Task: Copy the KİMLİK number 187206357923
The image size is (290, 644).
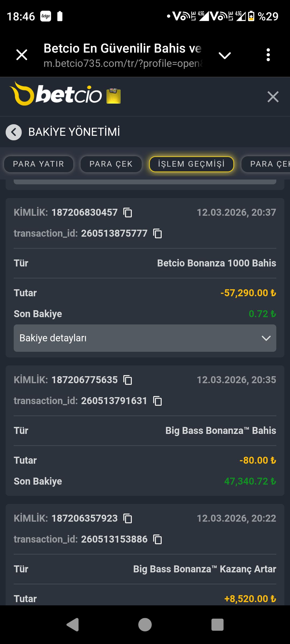Action: (x=128, y=518)
